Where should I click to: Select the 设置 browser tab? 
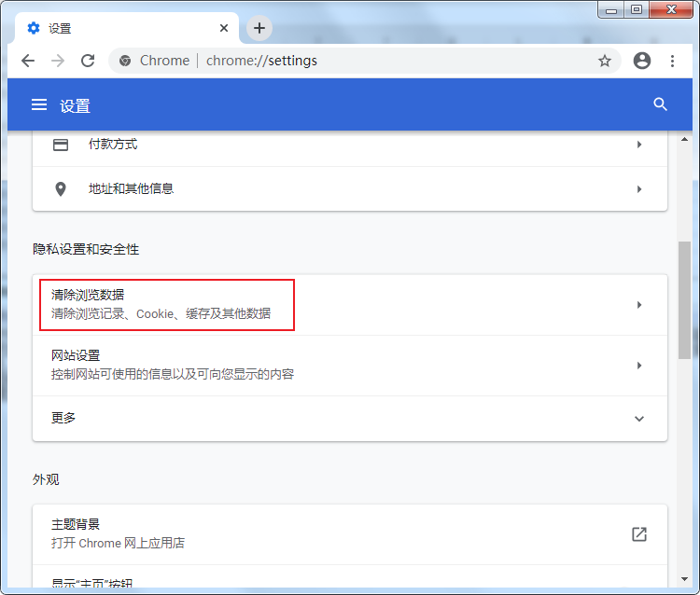127,28
